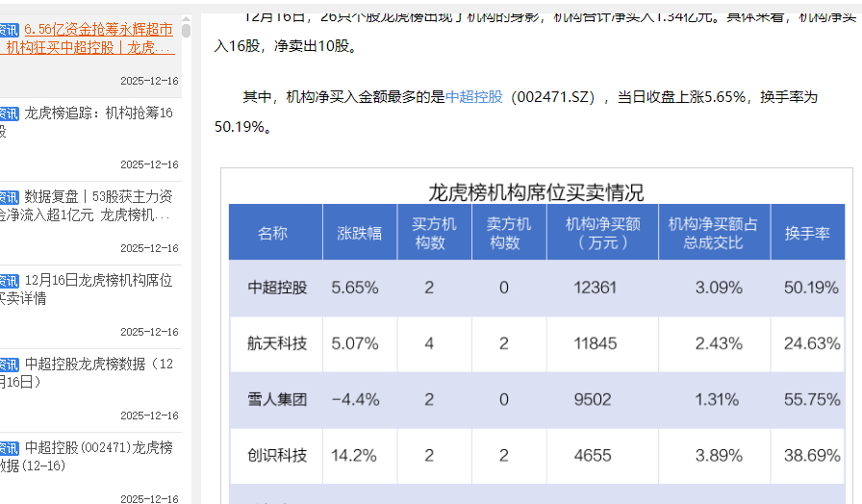
Task: Click the 资讯 tag beside 中超控股(002471)龙虎榜
Action: click(x=10, y=448)
